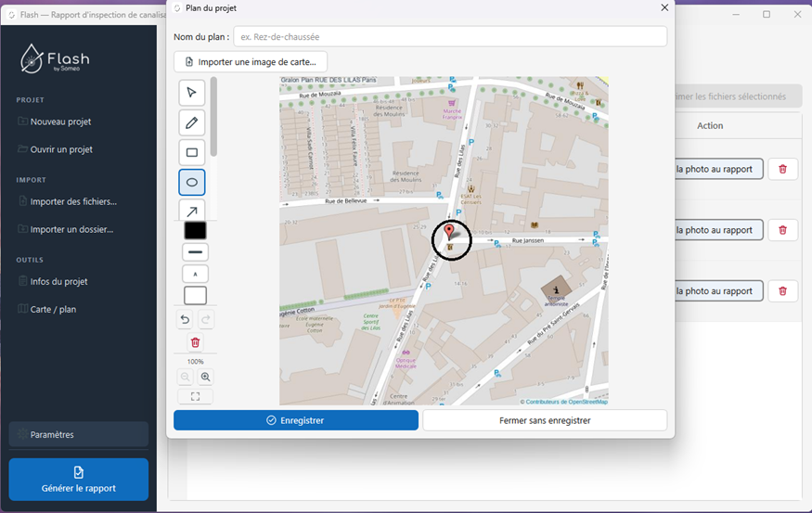This screenshot has height=513, width=812.
Task: Click the Action column header
Action: click(710, 126)
